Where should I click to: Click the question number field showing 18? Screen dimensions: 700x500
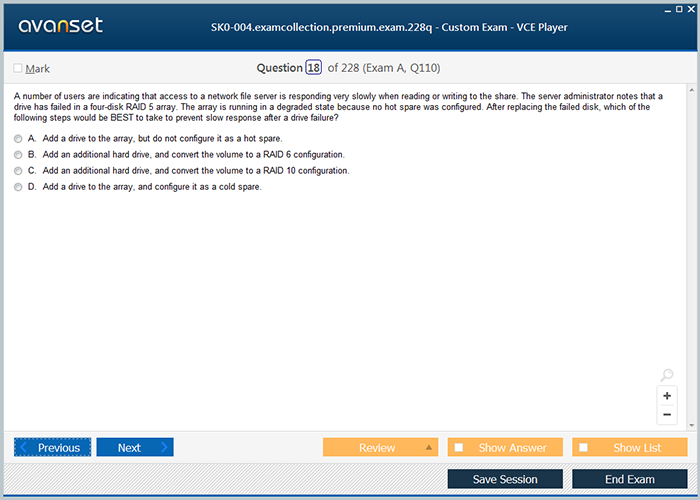tap(314, 68)
